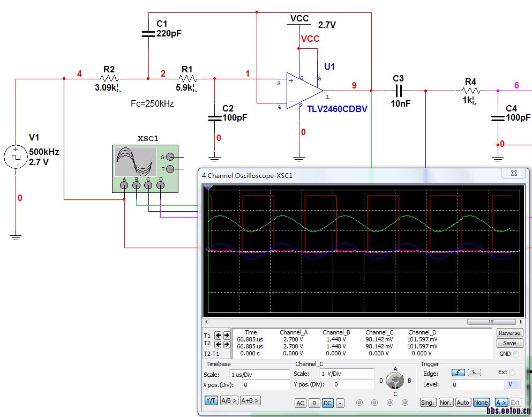Open the A+B > mode menu

pos(250,400)
